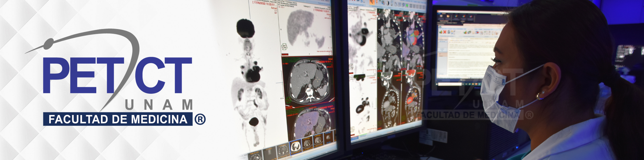This screenshot has height=160, width=644.
Task: Click the contrast half-circle icon in toolbar
Action: pos(387,3)
